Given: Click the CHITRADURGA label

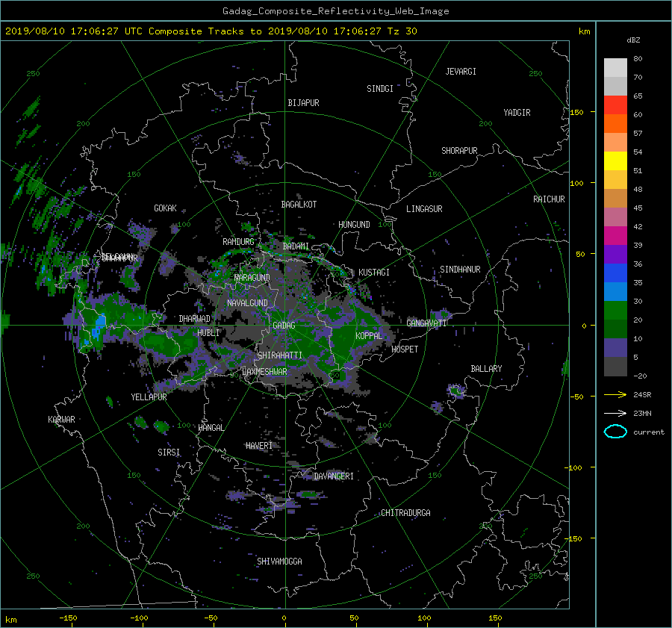Looking at the screenshot, I should coord(405,513).
